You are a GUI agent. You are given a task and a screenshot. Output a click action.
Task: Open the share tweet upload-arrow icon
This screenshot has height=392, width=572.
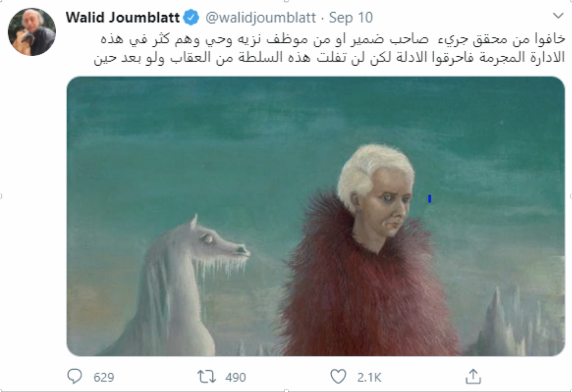pyautogui.click(x=472, y=376)
